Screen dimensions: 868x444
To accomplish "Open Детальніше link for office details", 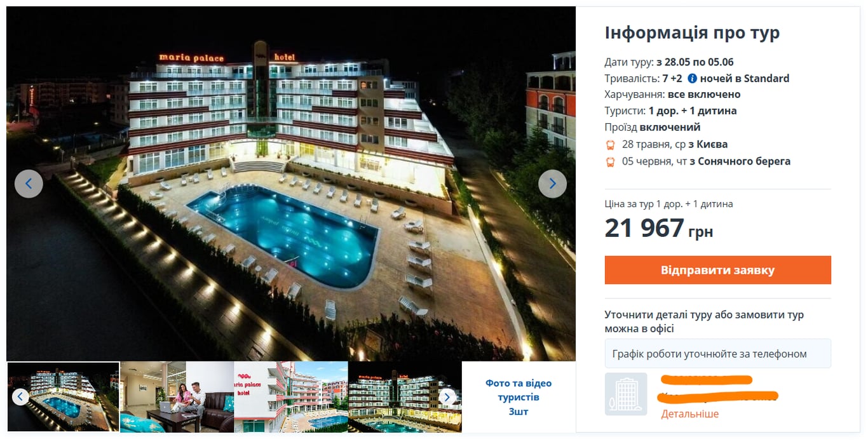I will 689,414.
